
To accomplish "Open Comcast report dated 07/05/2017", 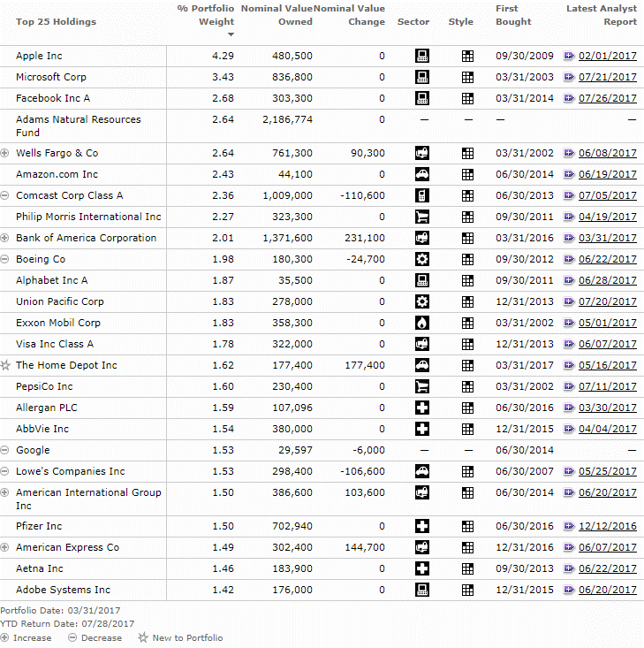I will click(x=607, y=195).
